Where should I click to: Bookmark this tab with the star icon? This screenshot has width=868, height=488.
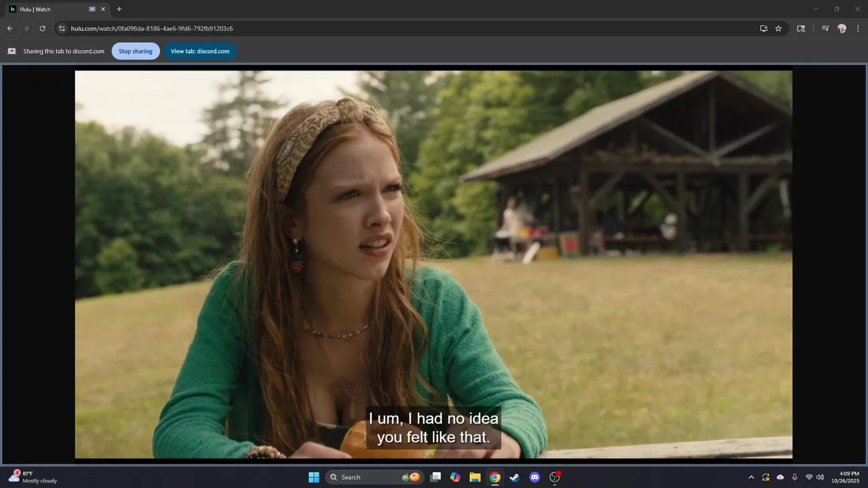coord(778,28)
